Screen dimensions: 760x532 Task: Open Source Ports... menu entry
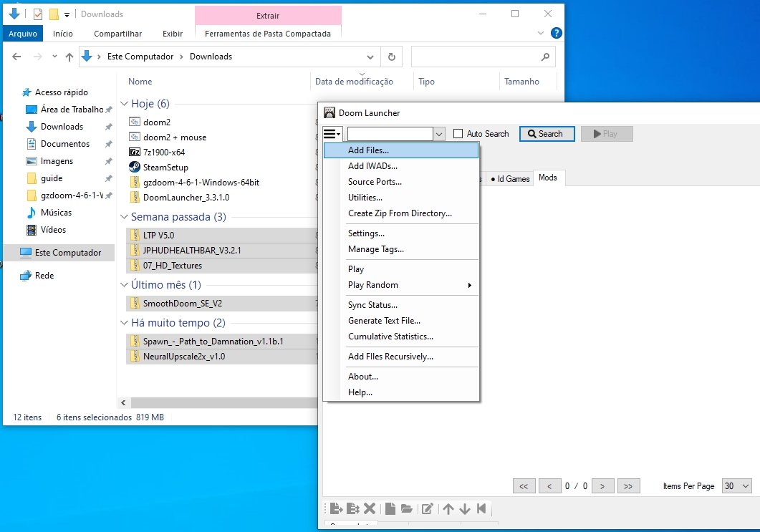[x=401, y=182]
